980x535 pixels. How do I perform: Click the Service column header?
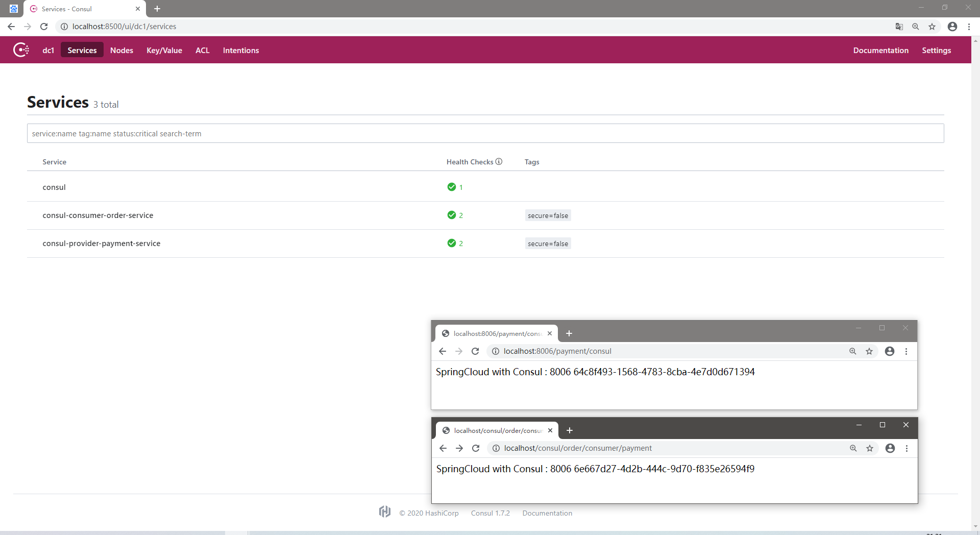[55, 162]
